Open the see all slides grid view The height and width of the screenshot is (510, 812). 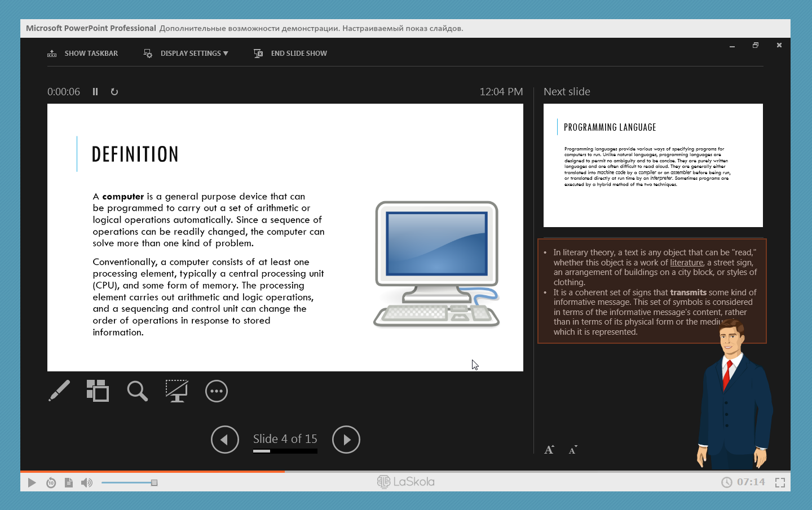pyautogui.click(x=98, y=391)
